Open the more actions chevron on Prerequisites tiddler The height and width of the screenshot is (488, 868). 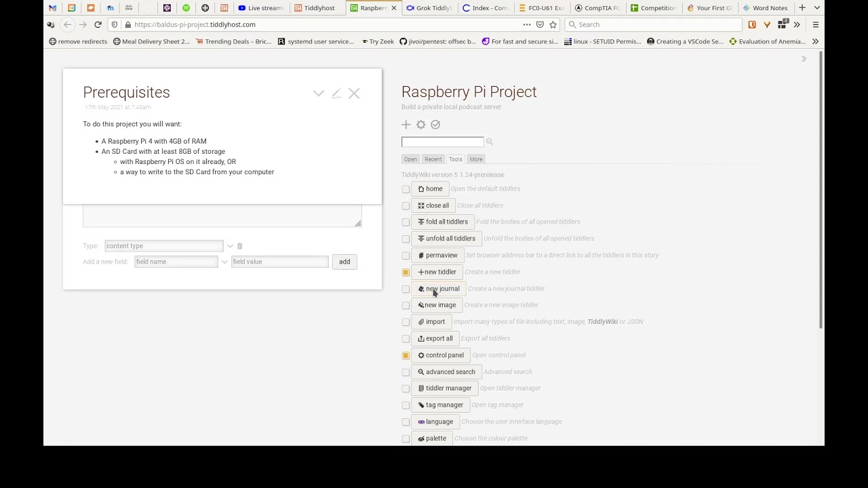click(x=318, y=94)
